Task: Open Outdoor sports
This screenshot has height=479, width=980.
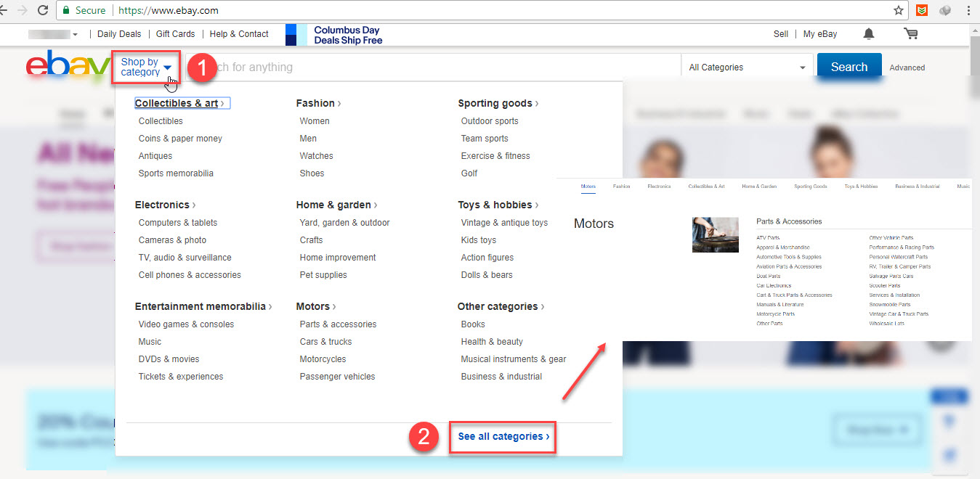Action: [x=490, y=121]
